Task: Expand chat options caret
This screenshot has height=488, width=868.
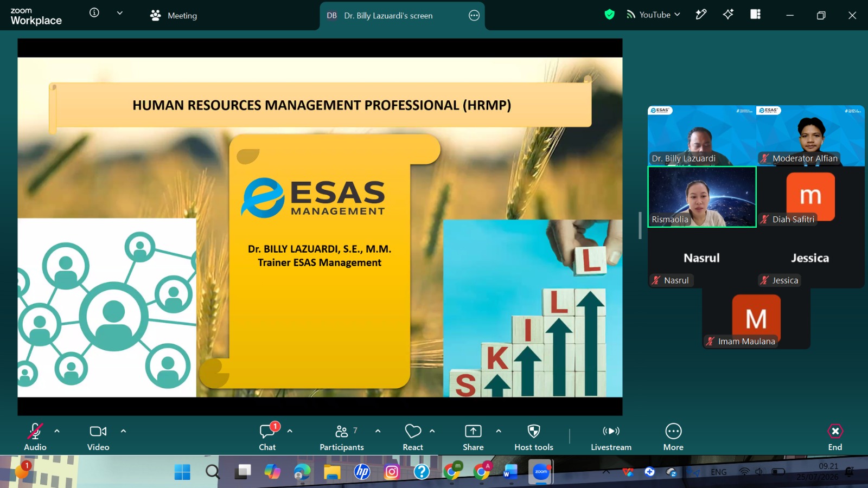Action: [290, 431]
